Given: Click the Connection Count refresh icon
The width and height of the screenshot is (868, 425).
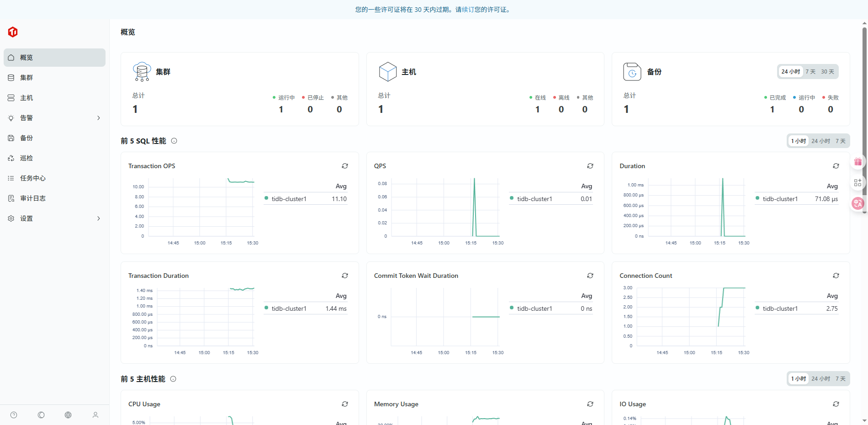Looking at the screenshot, I should pyautogui.click(x=836, y=276).
